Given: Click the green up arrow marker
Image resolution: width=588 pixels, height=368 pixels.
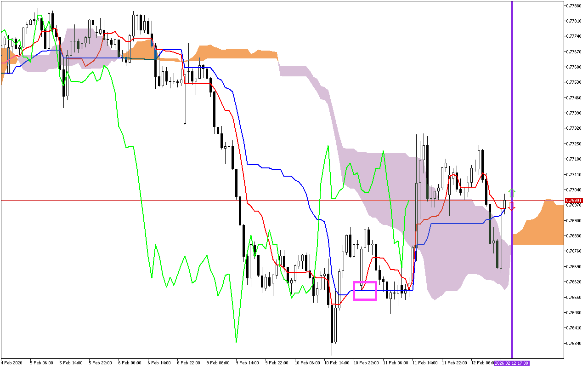Looking at the screenshot, I should pos(512,193).
